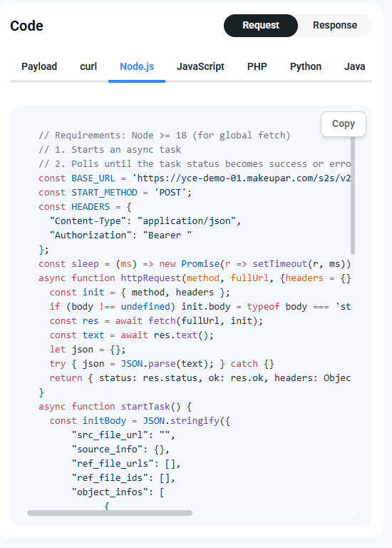
Task: Click the 'async function startTask()' line
Action: [115, 407]
